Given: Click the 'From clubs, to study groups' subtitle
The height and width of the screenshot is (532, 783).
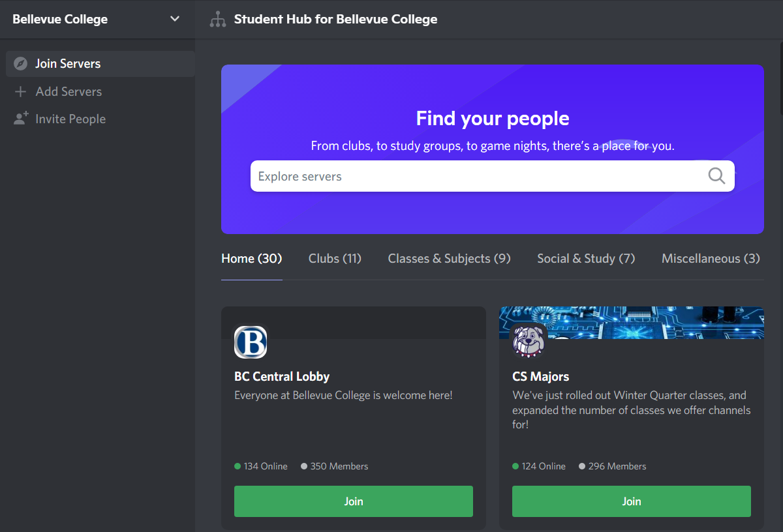Looking at the screenshot, I should tap(493, 146).
